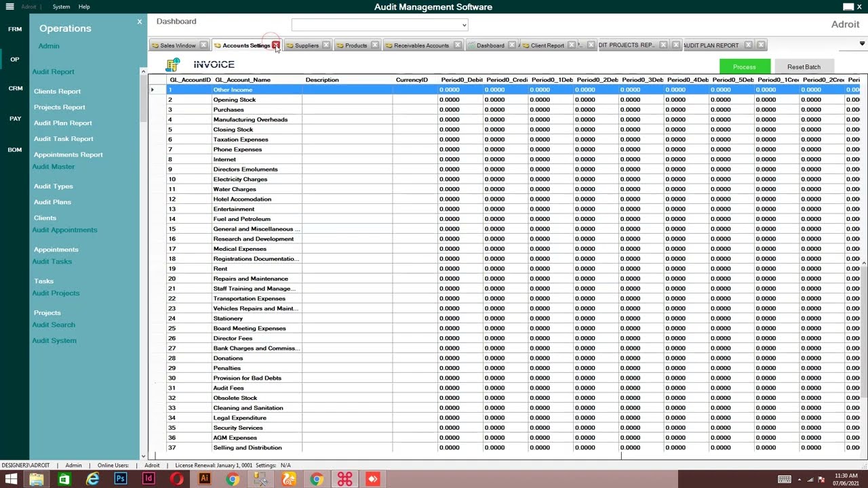Close the Operations side panel

coord(140,22)
